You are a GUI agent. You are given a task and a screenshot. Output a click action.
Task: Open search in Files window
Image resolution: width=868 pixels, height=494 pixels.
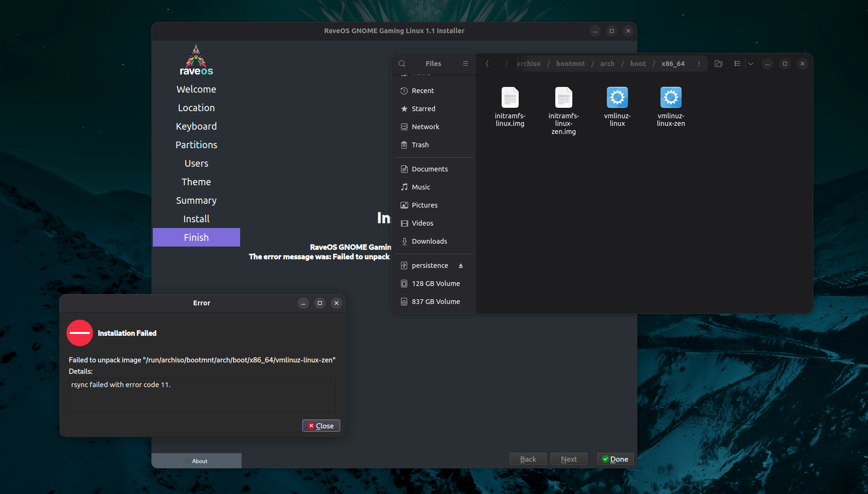point(402,64)
